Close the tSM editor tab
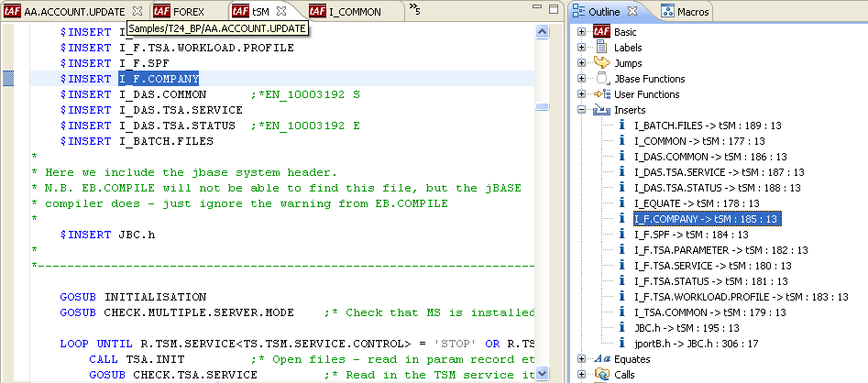Viewport: 868px width, 383px height. pyautogui.click(x=282, y=11)
